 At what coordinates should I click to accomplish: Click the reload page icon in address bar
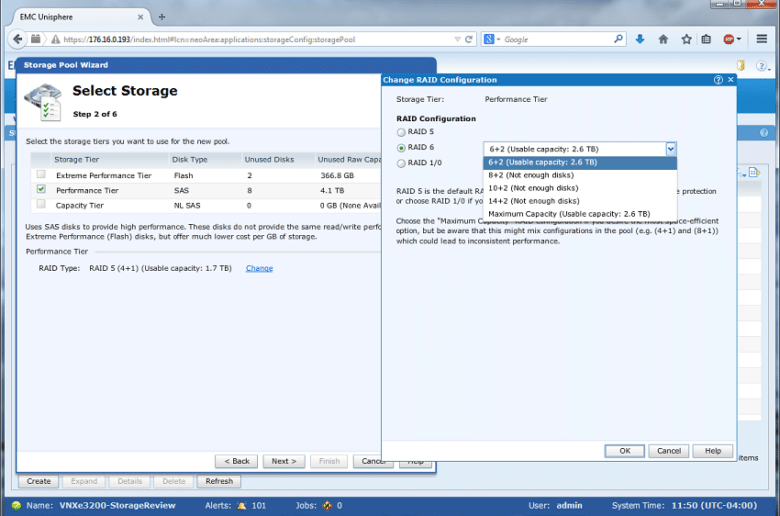coord(469,39)
